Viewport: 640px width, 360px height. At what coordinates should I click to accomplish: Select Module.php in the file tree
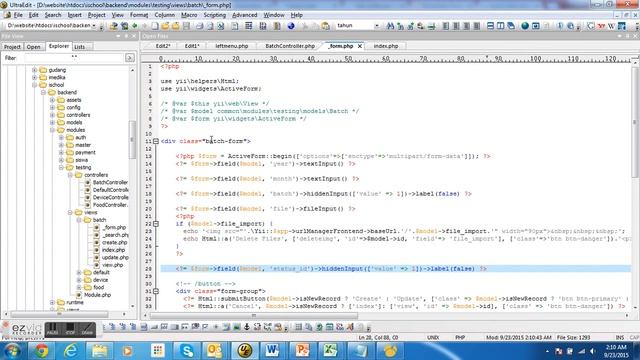tap(97, 295)
